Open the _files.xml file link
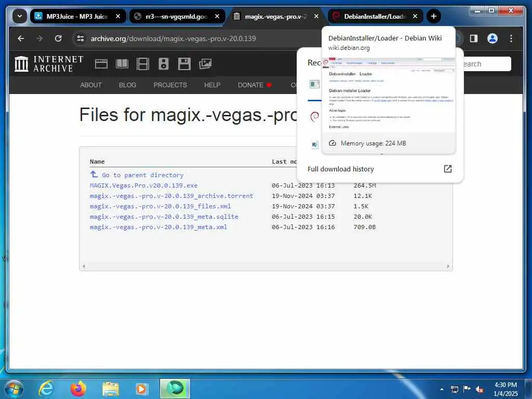This screenshot has height=399, width=532. tap(160, 206)
